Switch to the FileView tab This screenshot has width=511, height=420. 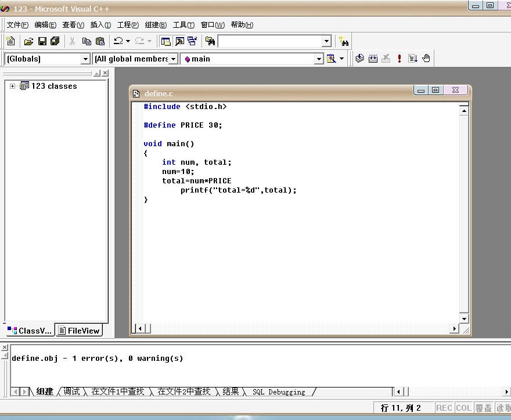click(79, 331)
